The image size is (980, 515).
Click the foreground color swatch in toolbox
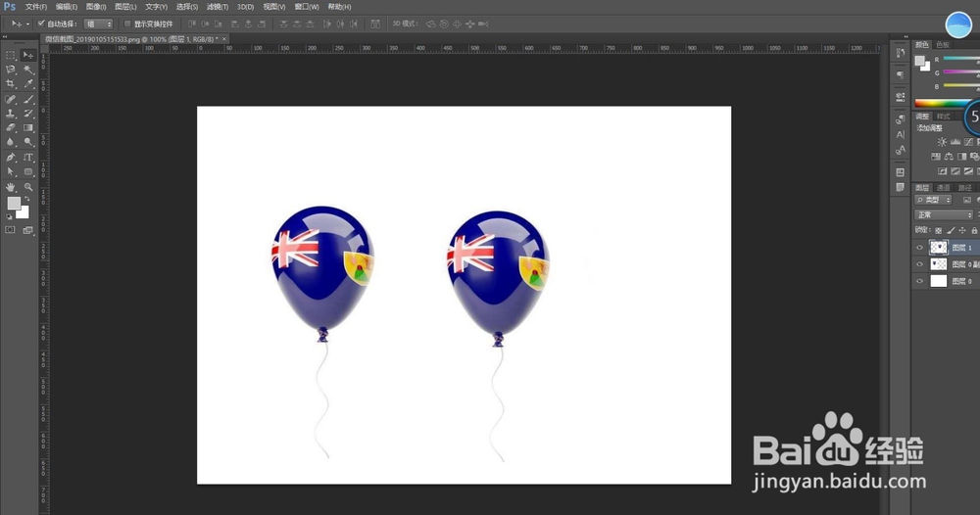(x=13, y=203)
